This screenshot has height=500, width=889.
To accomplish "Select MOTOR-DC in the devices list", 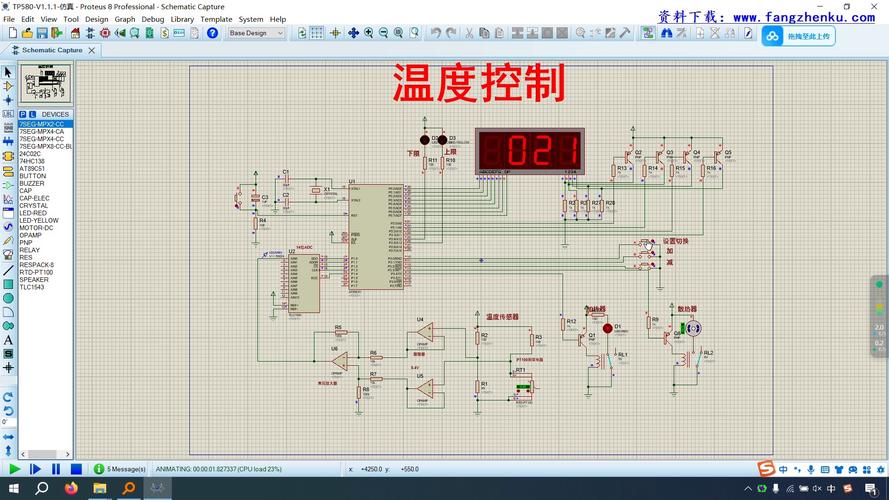I will [37, 228].
